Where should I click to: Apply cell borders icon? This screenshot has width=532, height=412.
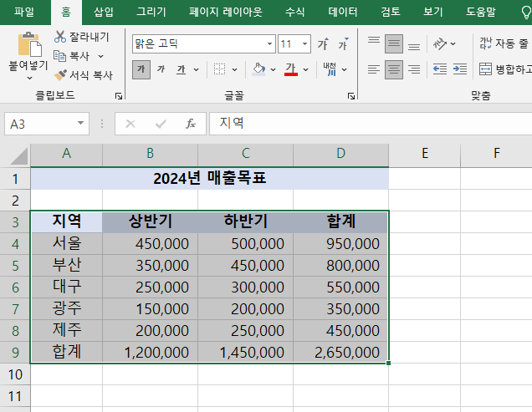[x=219, y=69]
